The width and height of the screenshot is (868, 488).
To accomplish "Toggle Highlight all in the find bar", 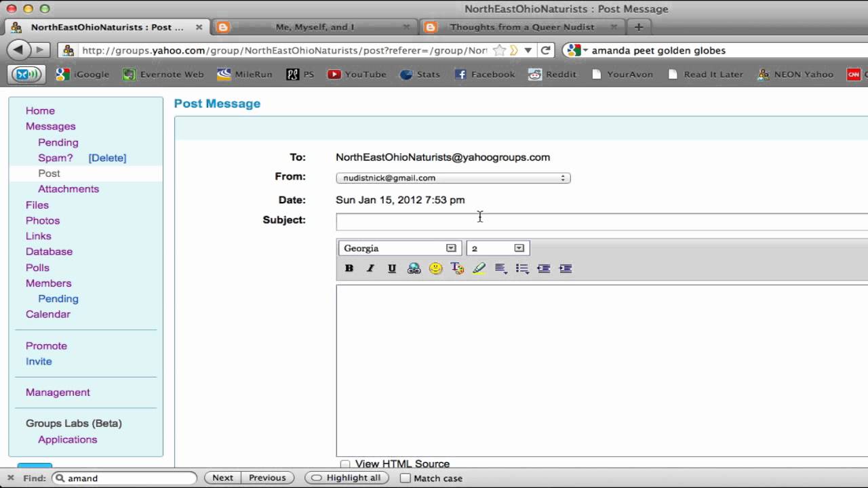I will point(346,477).
